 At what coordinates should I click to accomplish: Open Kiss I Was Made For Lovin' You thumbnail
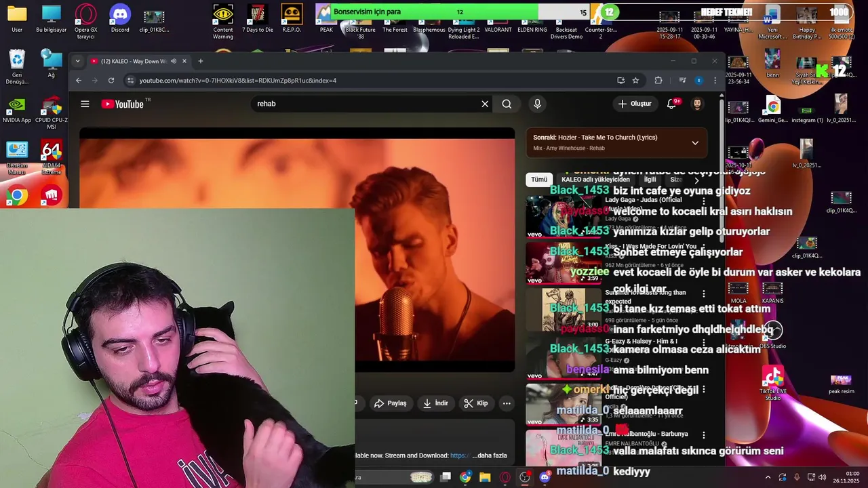(x=564, y=263)
